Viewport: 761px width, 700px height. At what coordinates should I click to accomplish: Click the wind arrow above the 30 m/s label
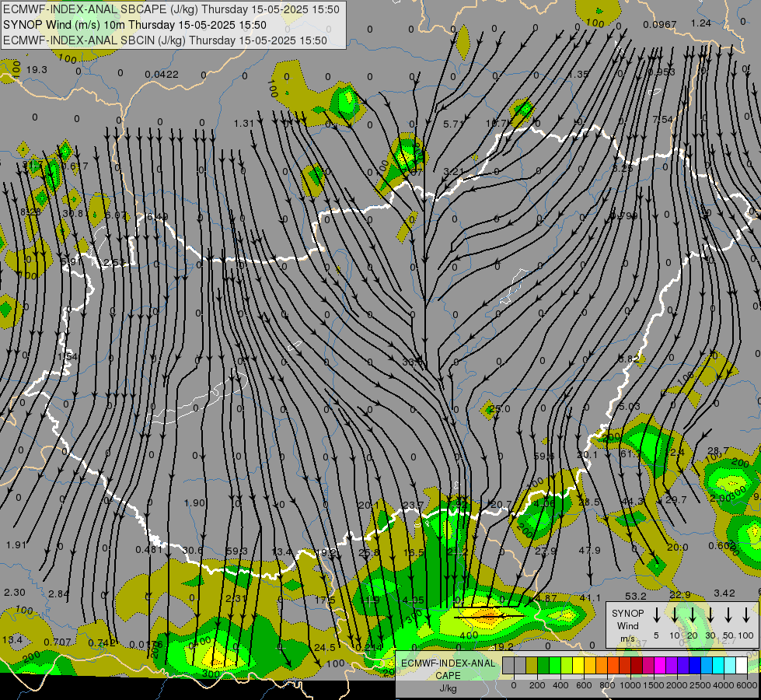coord(710,615)
